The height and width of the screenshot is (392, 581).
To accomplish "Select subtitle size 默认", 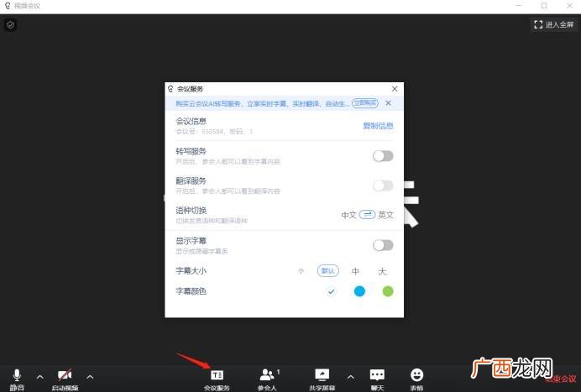I will pos(328,271).
